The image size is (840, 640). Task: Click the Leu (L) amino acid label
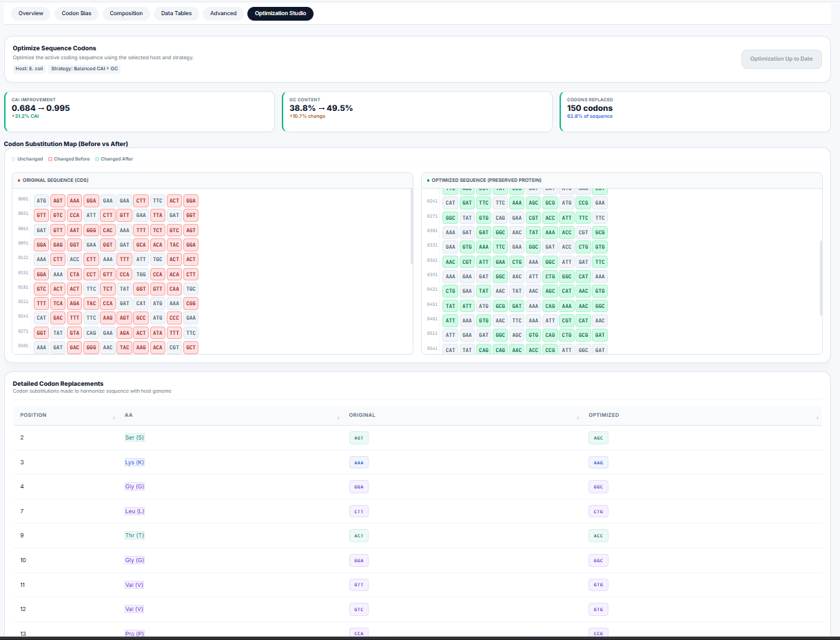(x=134, y=511)
